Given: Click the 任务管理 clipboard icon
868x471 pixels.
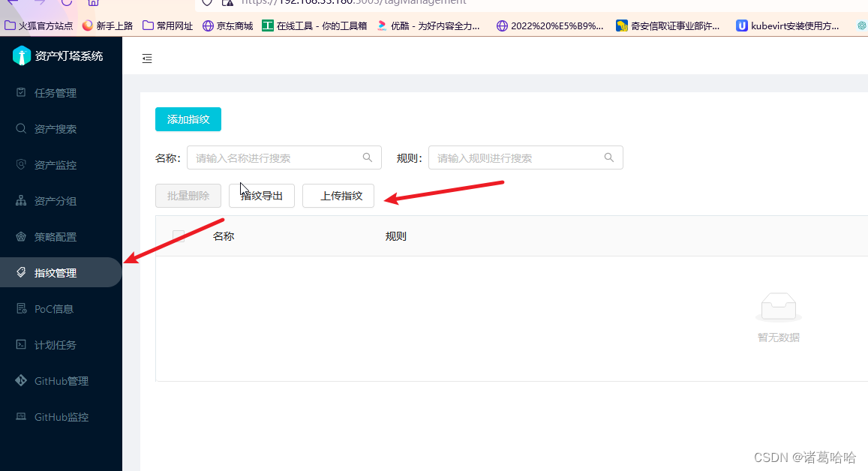Looking at the screenshot, I should [21, 92].
